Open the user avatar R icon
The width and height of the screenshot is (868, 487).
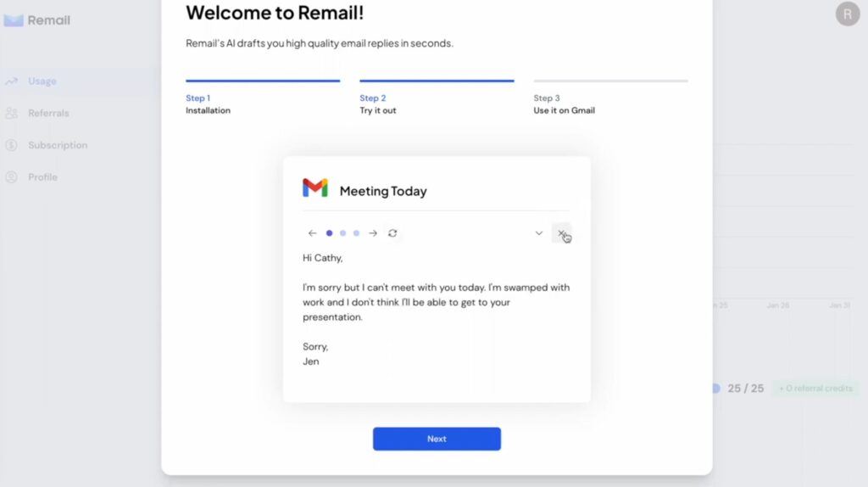pos(848,14)
